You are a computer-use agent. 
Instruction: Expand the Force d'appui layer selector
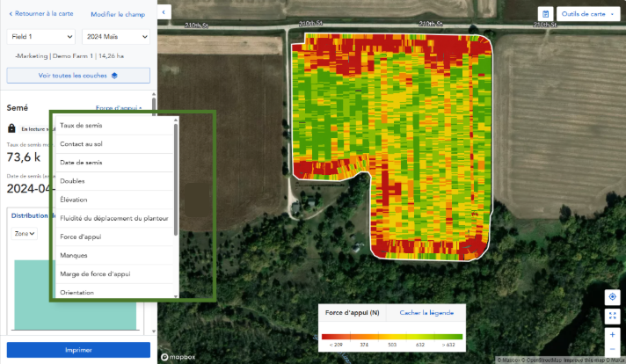[x=119, y=108]
